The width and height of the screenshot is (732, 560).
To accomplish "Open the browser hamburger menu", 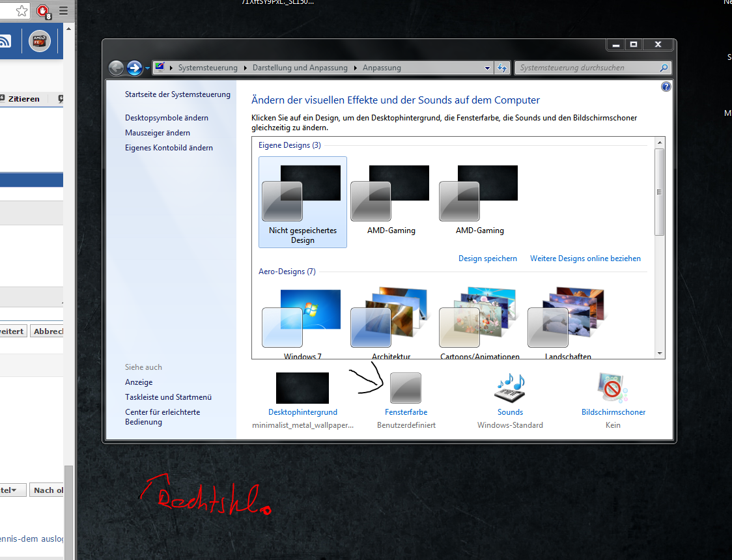I will click(63, 10).
